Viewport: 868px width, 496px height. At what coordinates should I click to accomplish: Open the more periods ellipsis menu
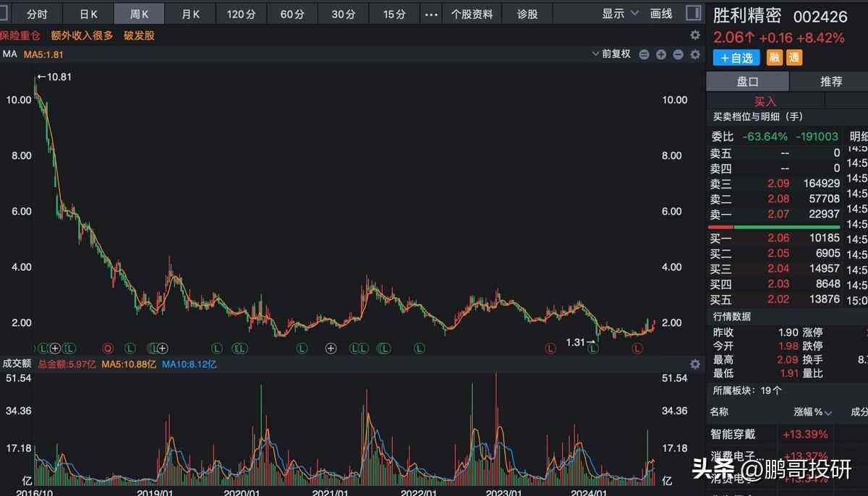pos(431,14)
